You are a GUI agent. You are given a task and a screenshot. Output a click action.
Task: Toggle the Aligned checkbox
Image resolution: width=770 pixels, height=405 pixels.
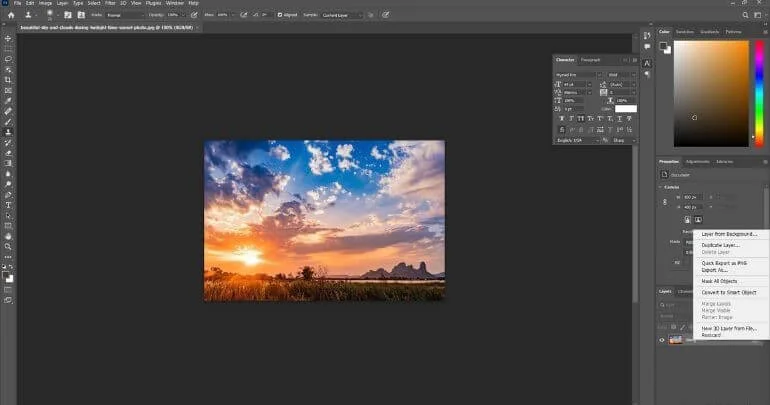click(279, 15)
